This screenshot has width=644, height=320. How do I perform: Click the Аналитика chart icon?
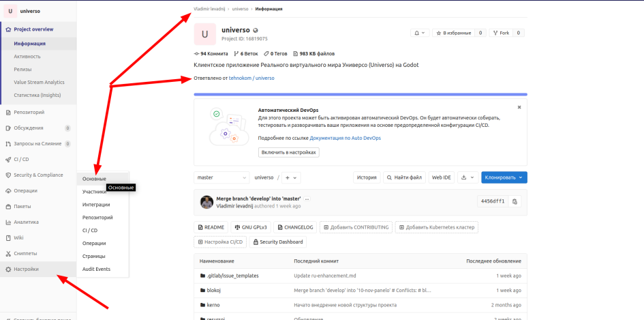point(8,222)
